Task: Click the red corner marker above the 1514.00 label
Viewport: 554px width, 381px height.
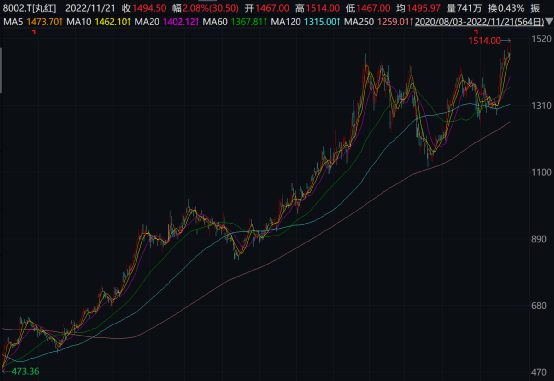Action: coord(476,32)
